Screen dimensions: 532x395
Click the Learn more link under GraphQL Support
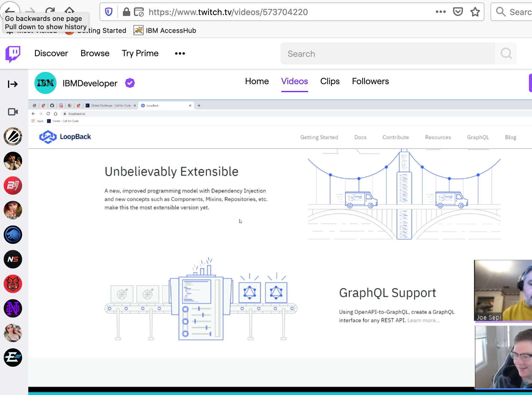(x=424, y=320)
